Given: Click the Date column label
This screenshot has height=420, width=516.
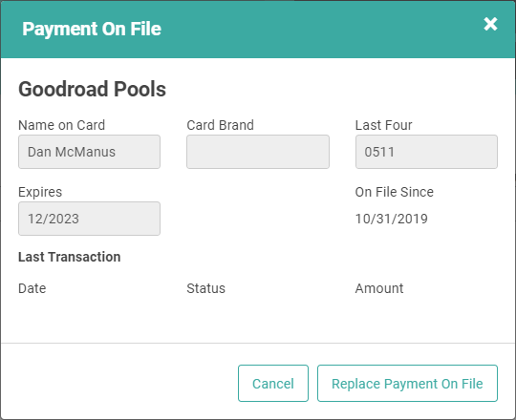Looking at the screenshot, I should pos(32,288).
